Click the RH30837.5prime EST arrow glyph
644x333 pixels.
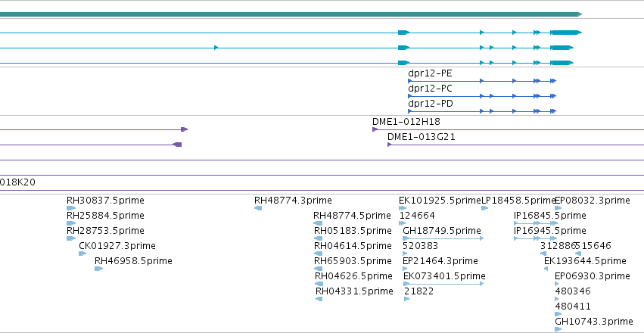point(71,208)
